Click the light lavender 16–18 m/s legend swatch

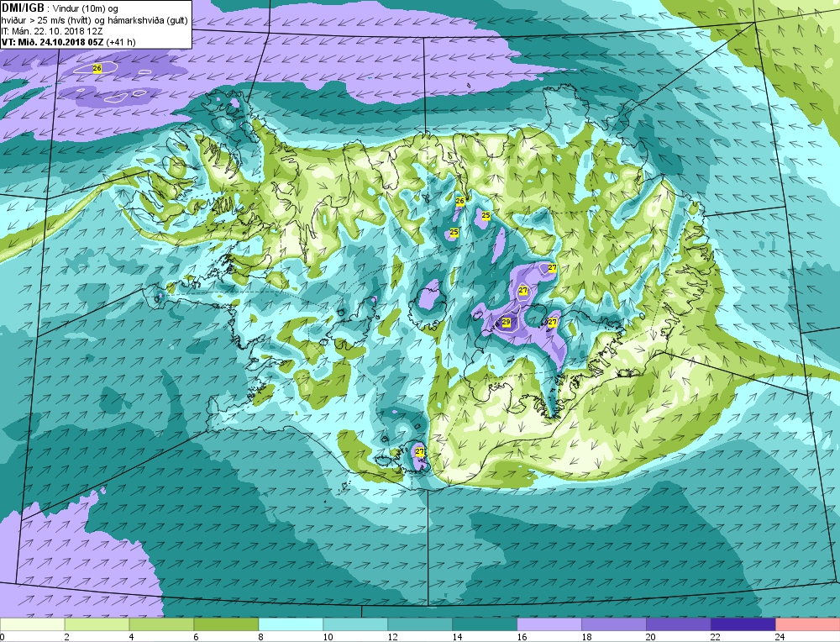click(549, 624)
